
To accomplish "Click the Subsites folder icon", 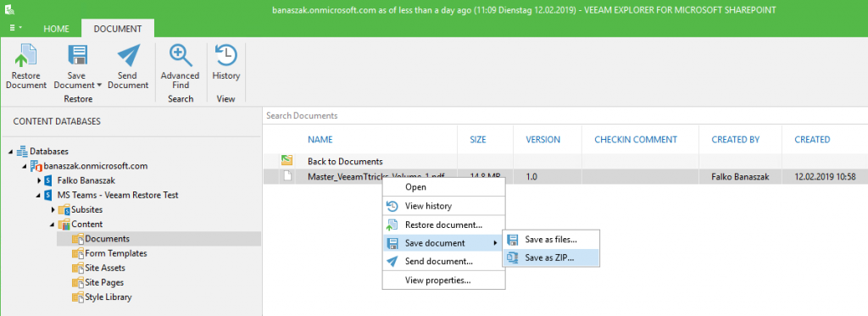I will click(x=64, y=210).
